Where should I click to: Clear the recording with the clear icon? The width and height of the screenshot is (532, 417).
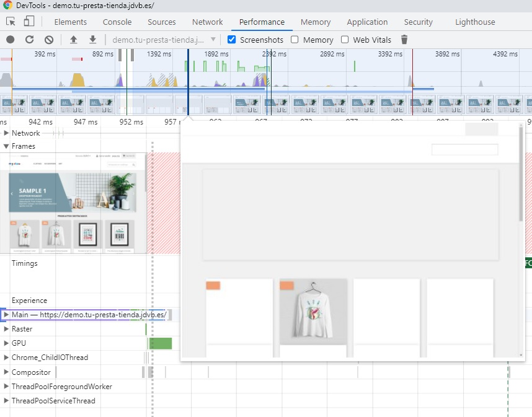coord(49,40)
